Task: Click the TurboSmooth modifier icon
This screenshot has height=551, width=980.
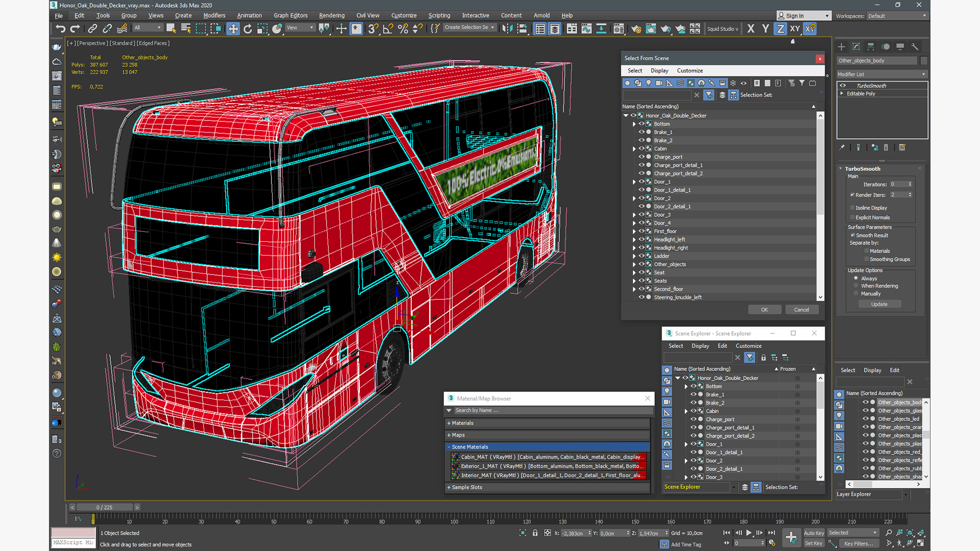Action: coord(843,85)
